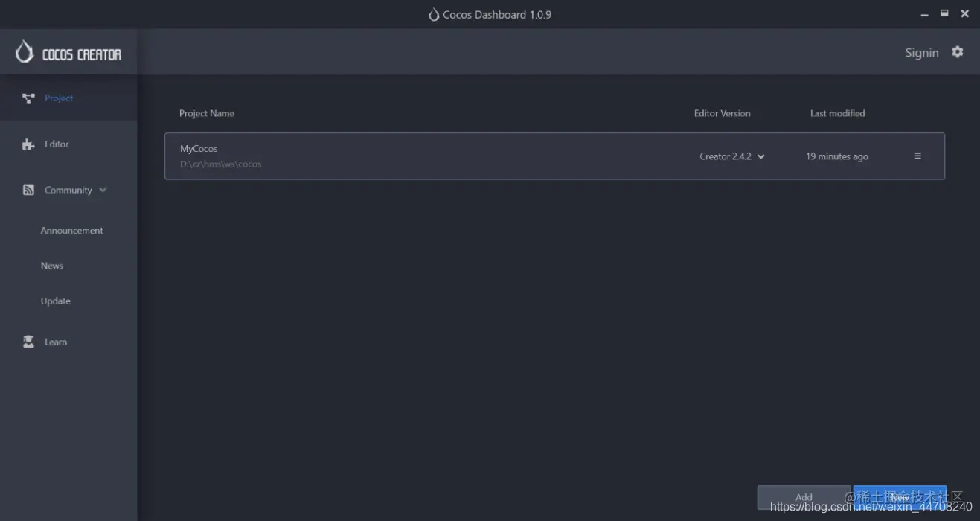
Task: Collapse the Community chevron arrow
Action: point(103,190)
